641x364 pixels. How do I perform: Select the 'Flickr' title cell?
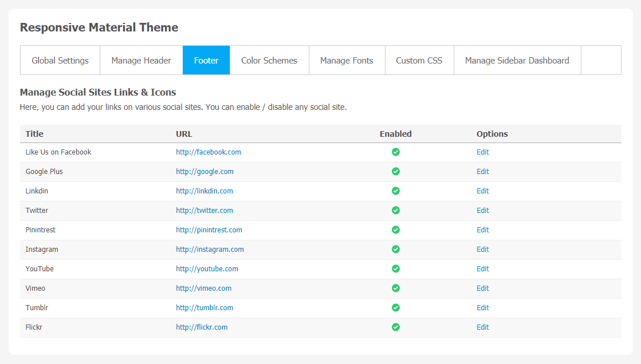[x=34, y=327]
